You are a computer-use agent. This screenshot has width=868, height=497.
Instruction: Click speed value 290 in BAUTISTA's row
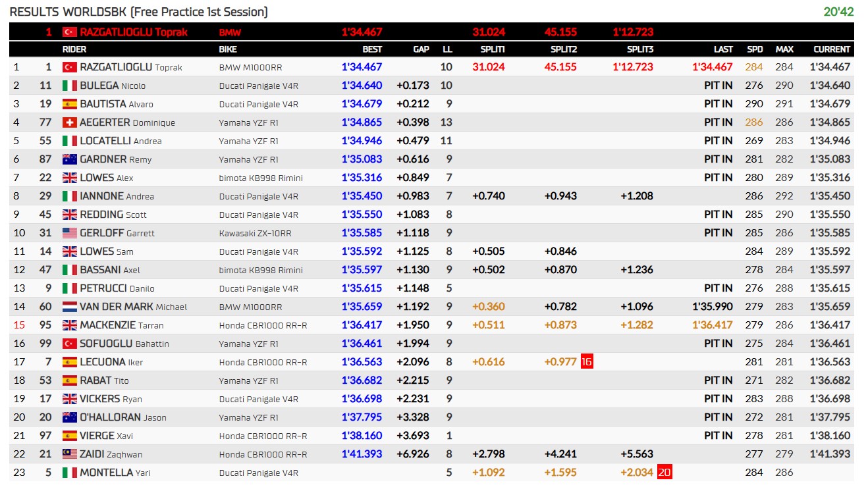pos(754,103)
